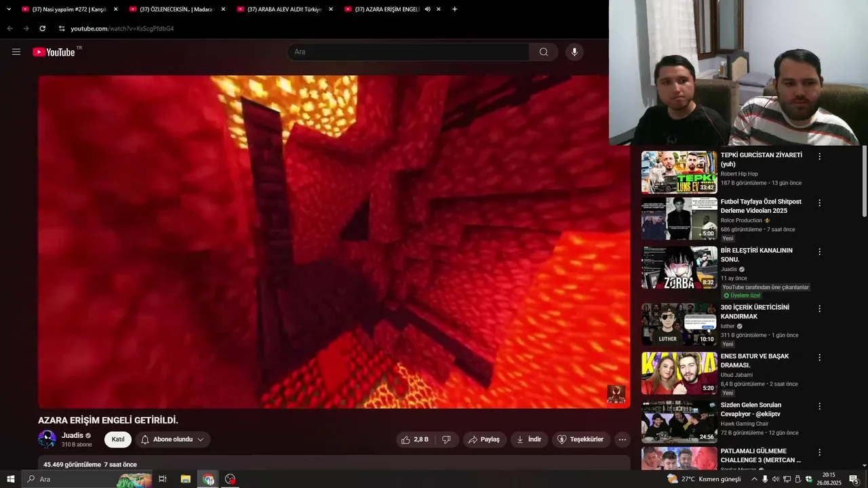Image resolution: width=868 pixels, height=488 pixels.
Task: Like the video (2,8 B)
Action: [x=415, y=439]
